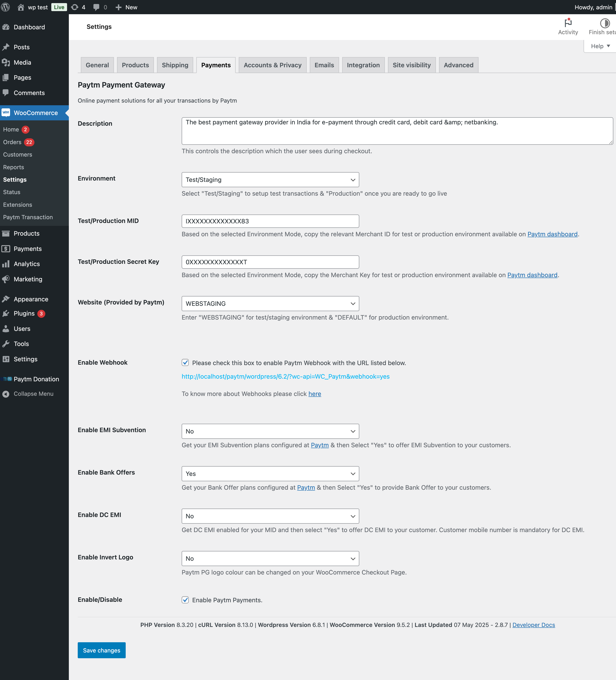
Task: Open the sidebar Settings sliders icon
Action: (x=6, y=359)
